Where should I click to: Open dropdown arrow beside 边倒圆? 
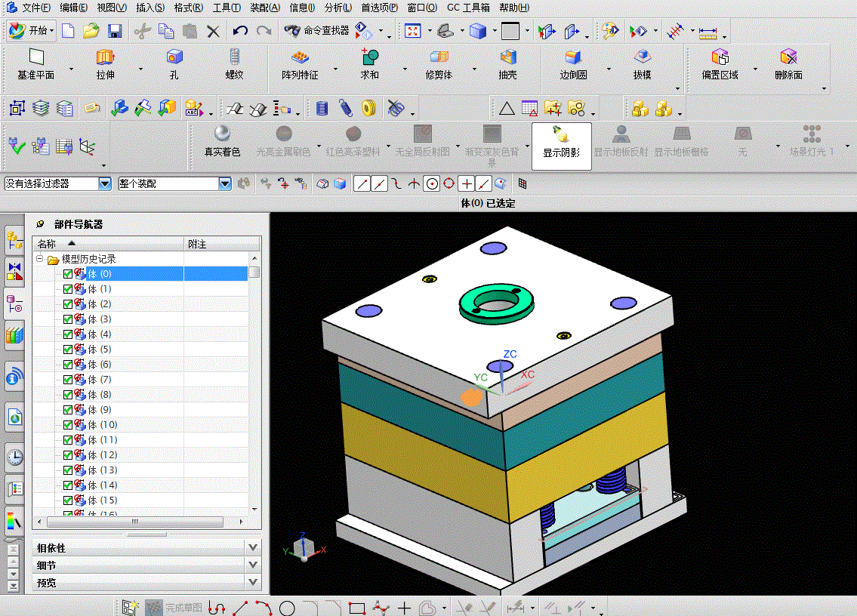click(x=609, y=69)
